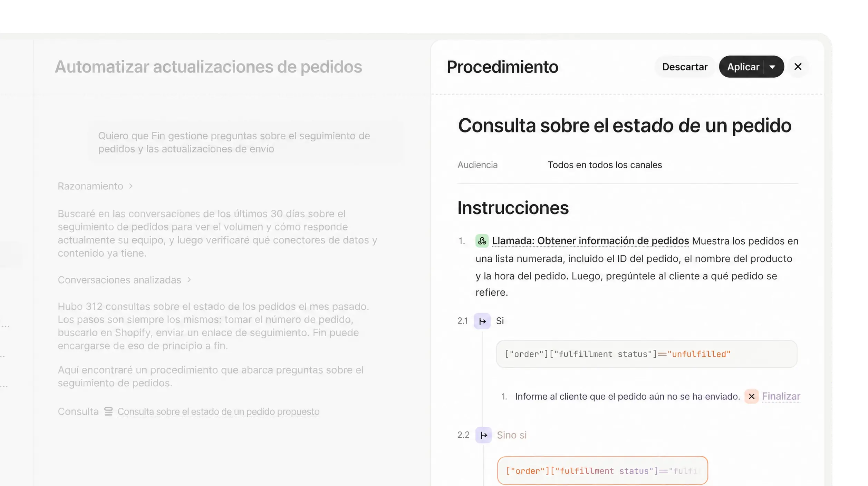
Task: Click paragraph starting Aquí encontraré un procedimiento
Action: pos(211,376)
